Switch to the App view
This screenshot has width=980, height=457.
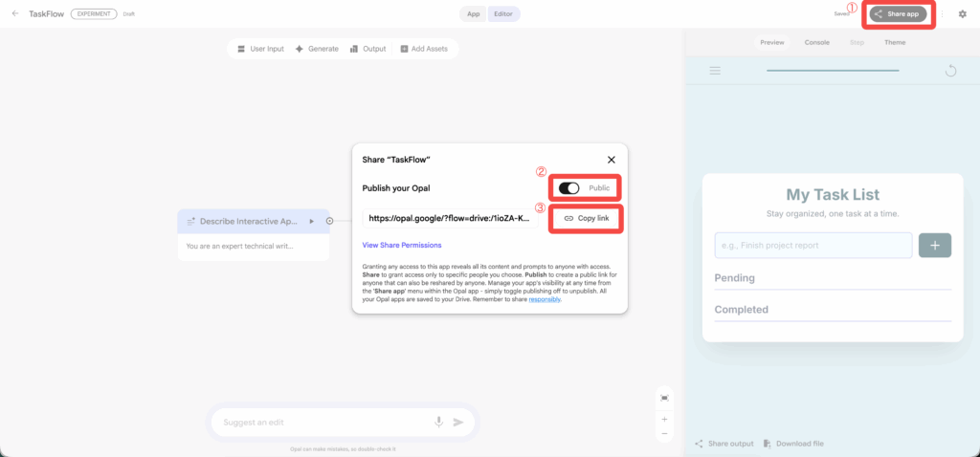pos(473,14)
